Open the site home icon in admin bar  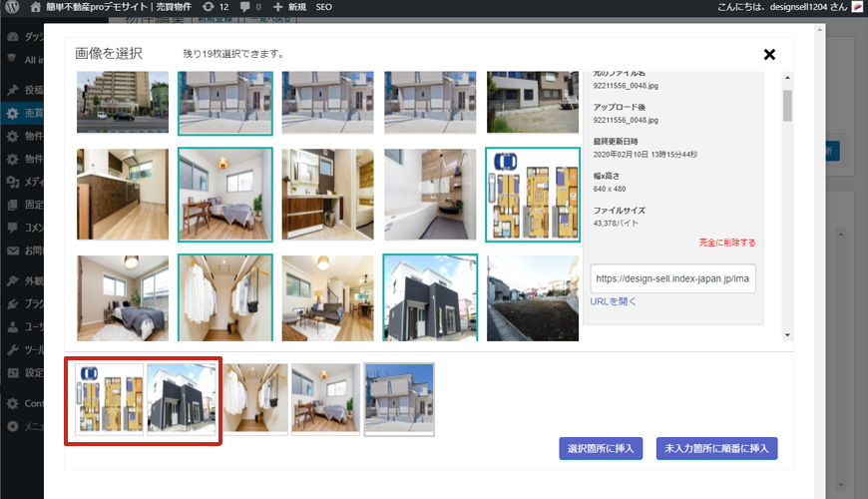36,7
